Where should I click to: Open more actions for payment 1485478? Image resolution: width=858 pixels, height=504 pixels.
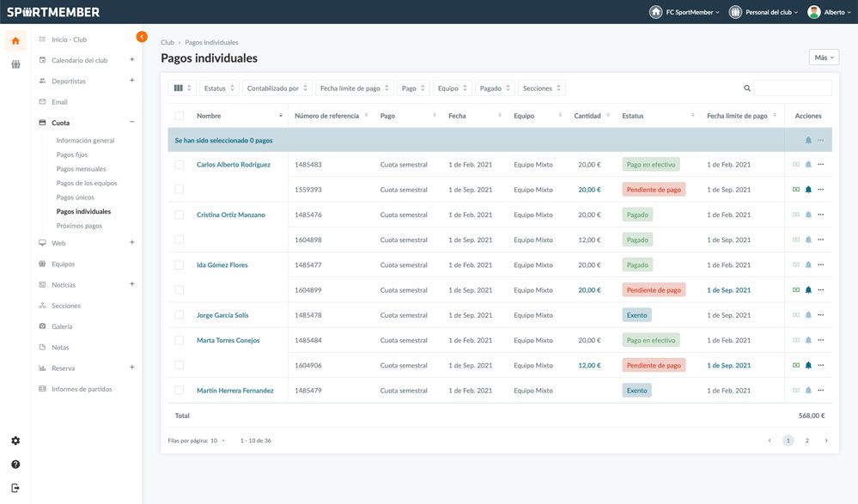click(821, 314)
